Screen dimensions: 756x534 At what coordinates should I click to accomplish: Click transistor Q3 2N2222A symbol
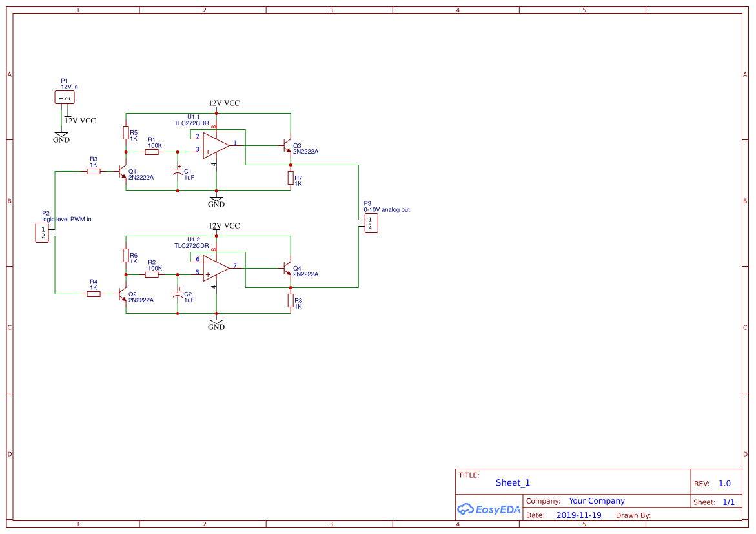pos(287,146)
